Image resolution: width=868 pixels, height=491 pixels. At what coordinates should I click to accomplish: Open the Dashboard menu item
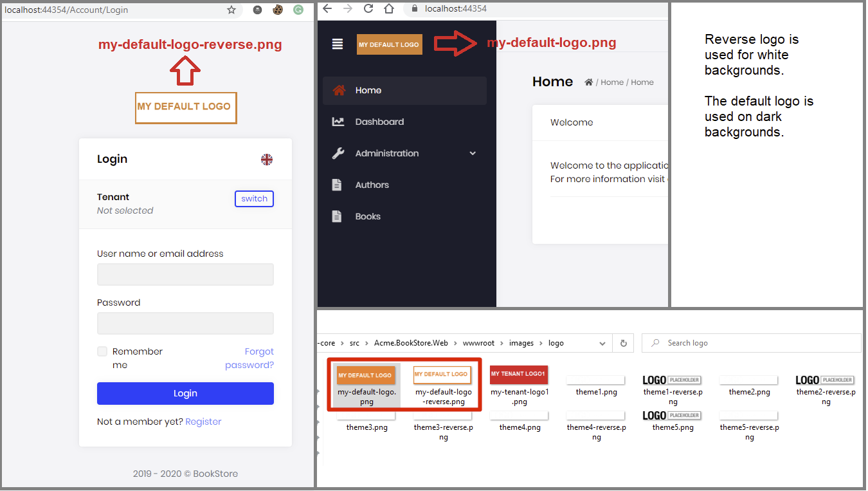click(379, 122)
